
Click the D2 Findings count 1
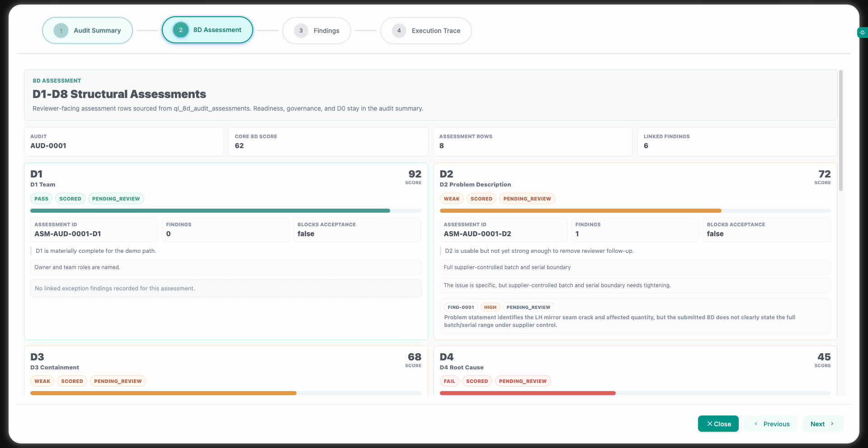(577, 234)
